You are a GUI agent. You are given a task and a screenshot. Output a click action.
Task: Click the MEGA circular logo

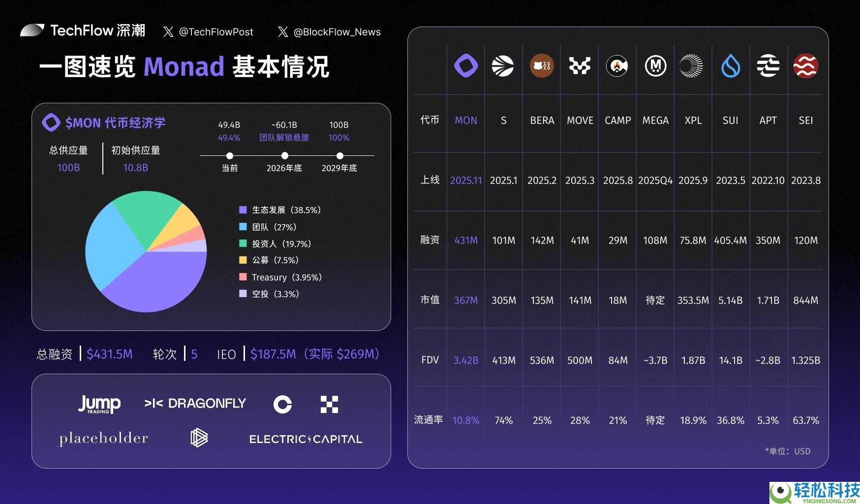coord(655,65)
